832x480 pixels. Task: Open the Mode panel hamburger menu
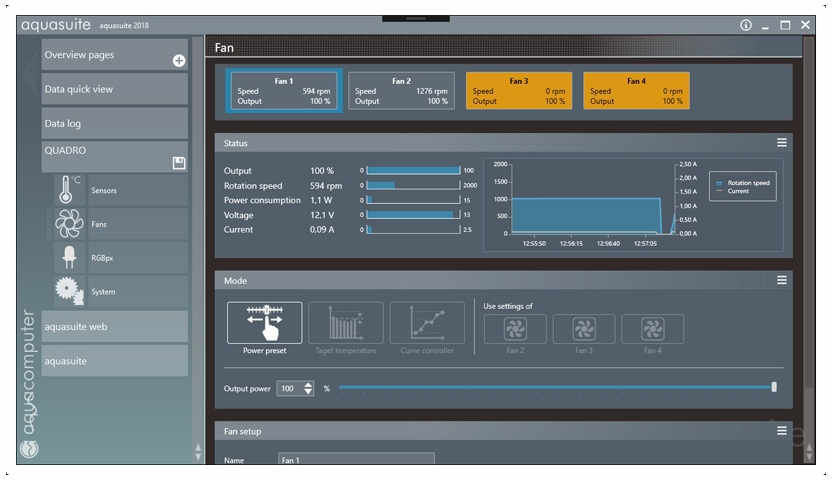coord(782,281)
